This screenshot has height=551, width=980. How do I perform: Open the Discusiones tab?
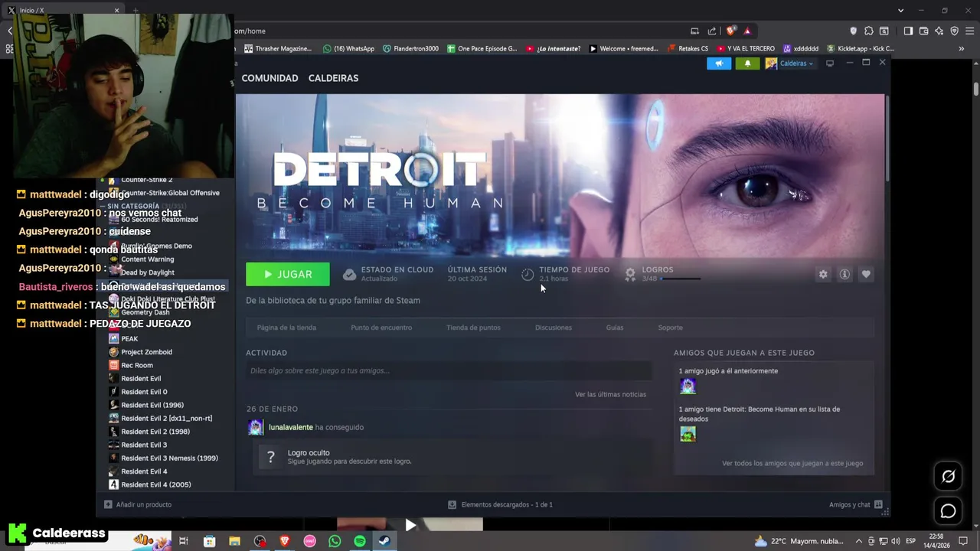(x=554, y=328)
